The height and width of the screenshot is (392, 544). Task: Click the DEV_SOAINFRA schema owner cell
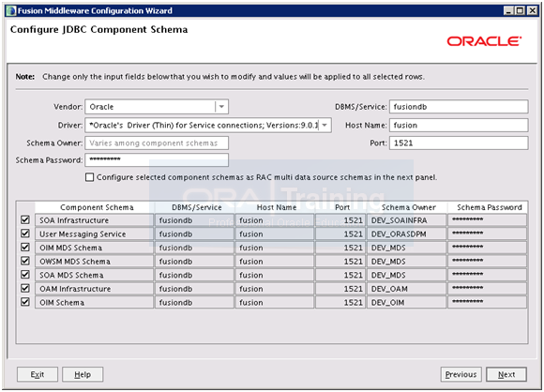(x=407, y=220)
